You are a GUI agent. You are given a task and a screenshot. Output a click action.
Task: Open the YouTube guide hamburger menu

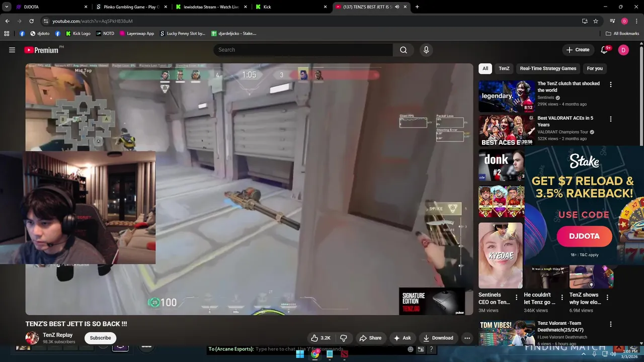pos(12,50)
